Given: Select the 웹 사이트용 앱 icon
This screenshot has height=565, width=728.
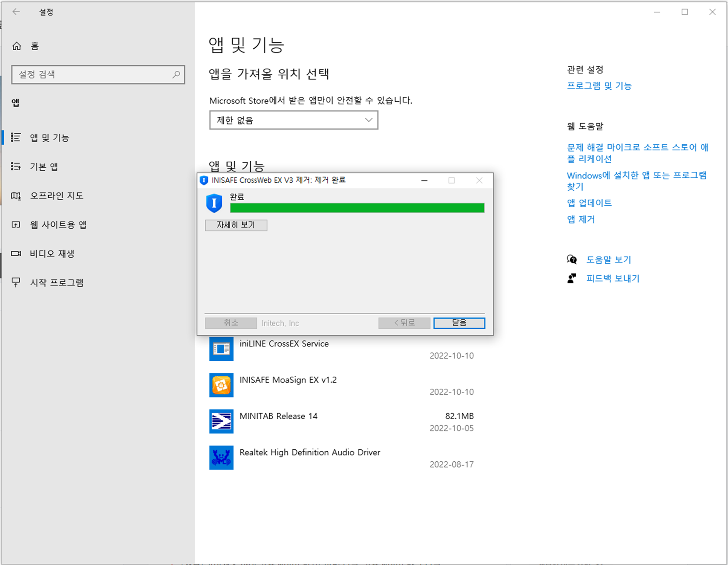Looking at the screenshot, I should tap(16, 225).
